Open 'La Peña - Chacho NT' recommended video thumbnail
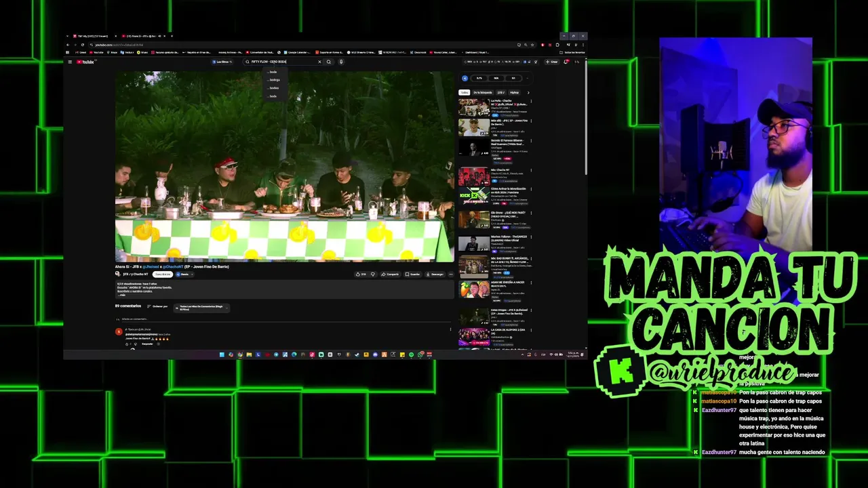Screen dimensions: 868x488 tap(474, 107)
